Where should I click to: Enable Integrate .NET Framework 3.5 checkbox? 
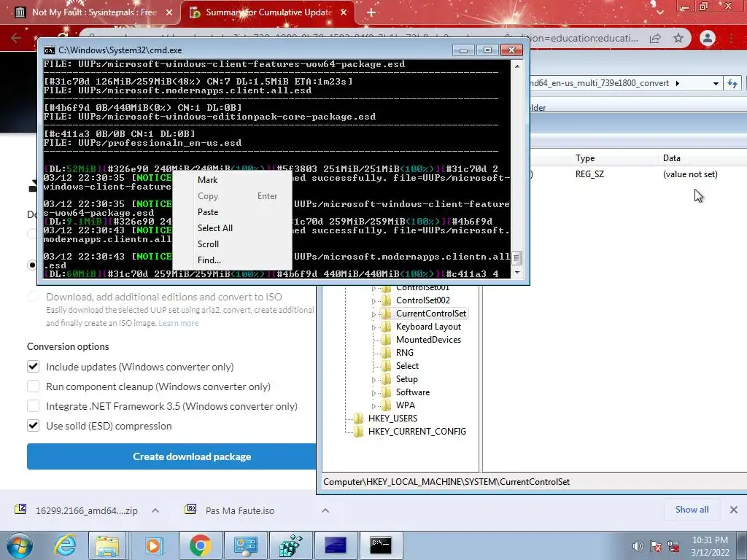click(33, 406)
